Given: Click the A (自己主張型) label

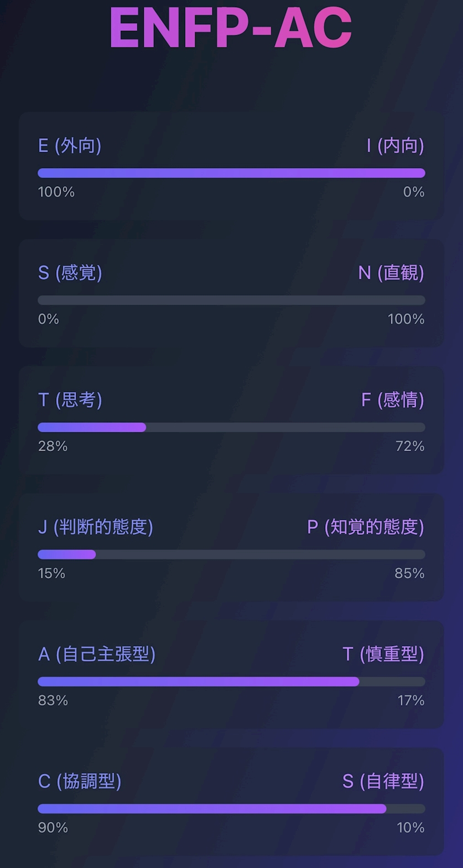Looking at the screenshot, I should pyautogui.click(x=96, y=654).
